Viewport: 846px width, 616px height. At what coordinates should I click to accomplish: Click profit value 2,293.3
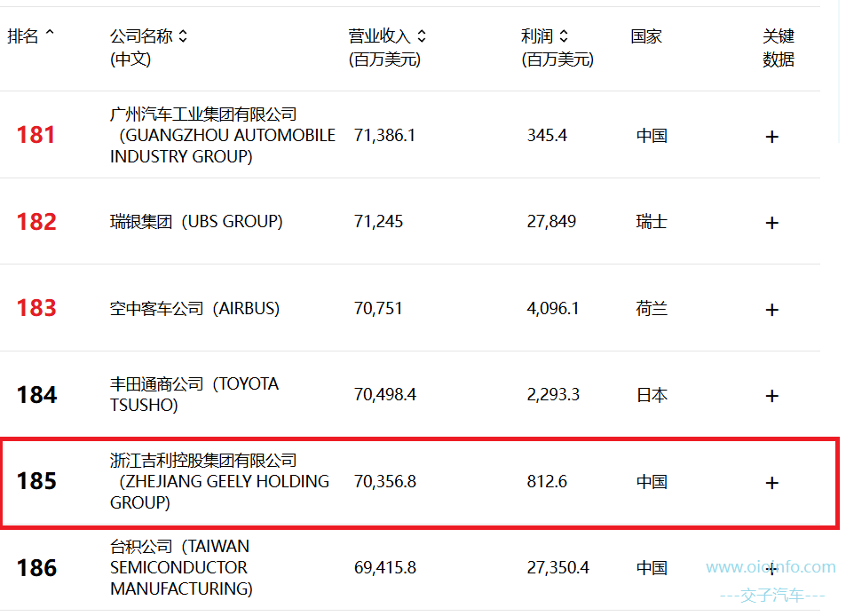pyautogui.click(x=553, y=395)
